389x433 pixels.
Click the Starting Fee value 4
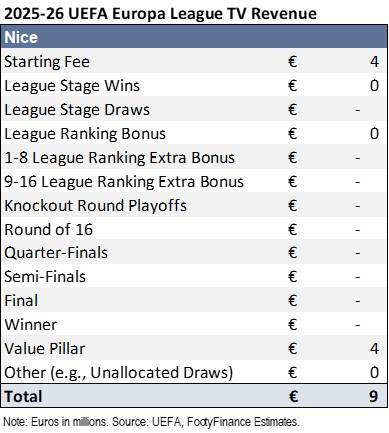point(374,62)
